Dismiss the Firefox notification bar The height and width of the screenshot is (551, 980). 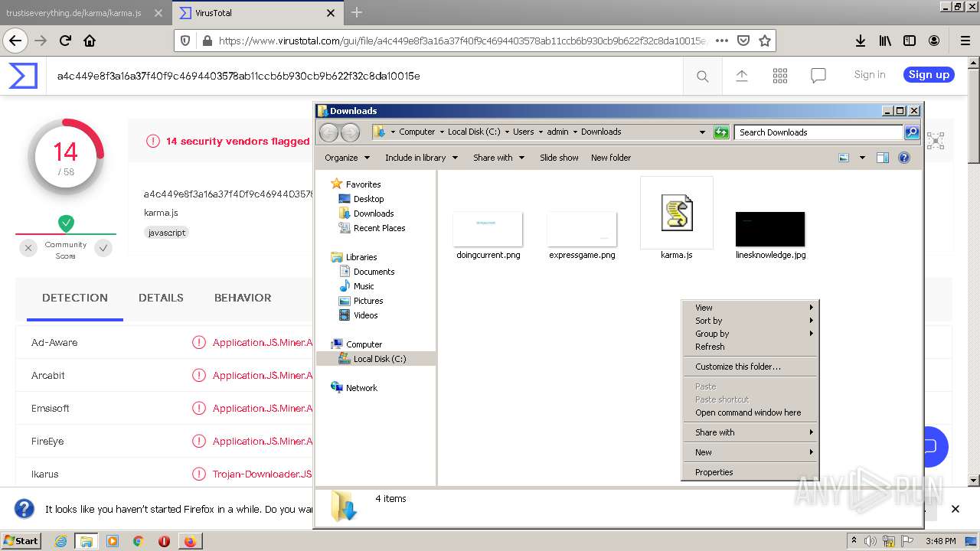(x=955, y=509)
